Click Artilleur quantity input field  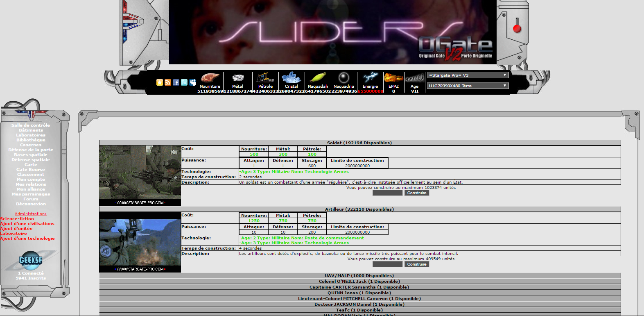click(x=387, y=264)
